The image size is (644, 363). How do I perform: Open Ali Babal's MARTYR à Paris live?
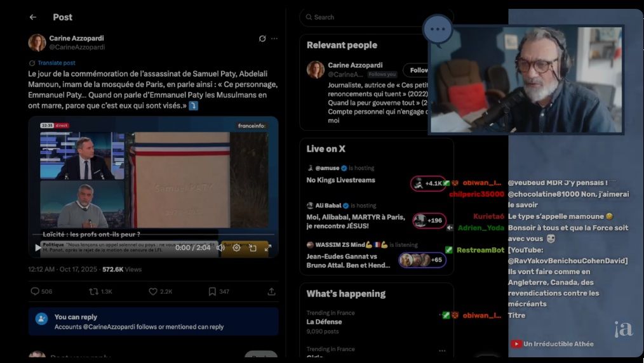point(356,221)
